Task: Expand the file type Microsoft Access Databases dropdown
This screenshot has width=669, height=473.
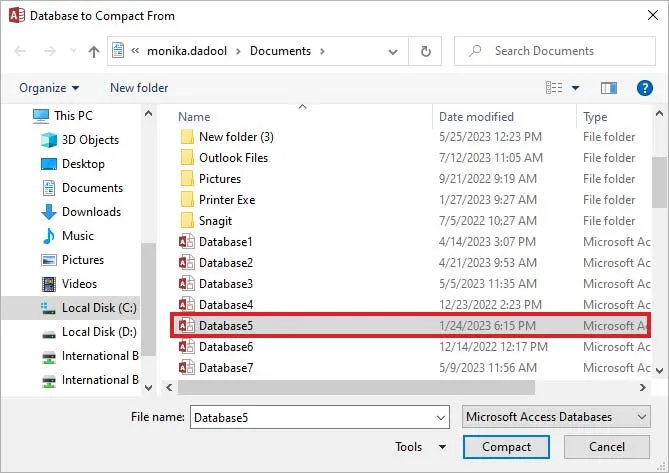Action: pos(556,417)
